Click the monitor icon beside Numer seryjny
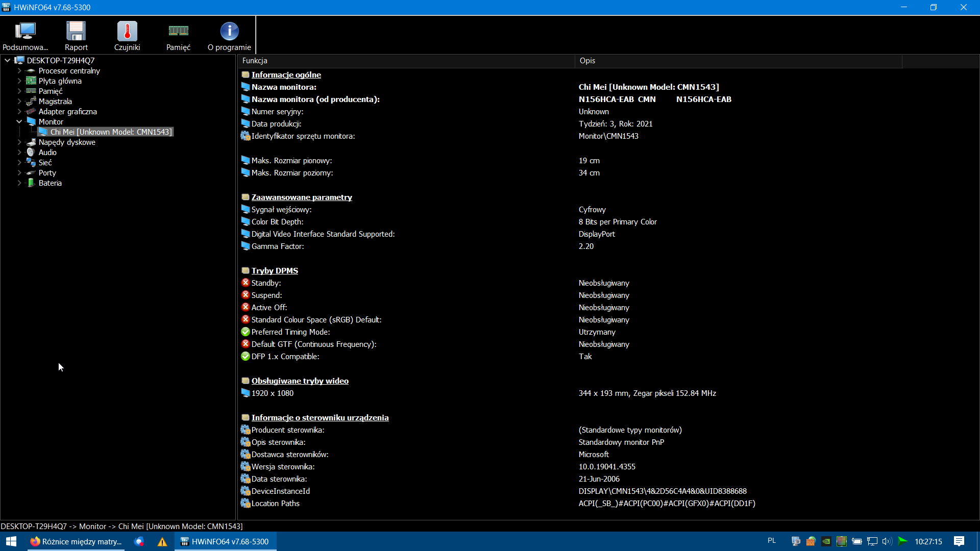Viewport: 980px width, 551px height. click(246, 111)
